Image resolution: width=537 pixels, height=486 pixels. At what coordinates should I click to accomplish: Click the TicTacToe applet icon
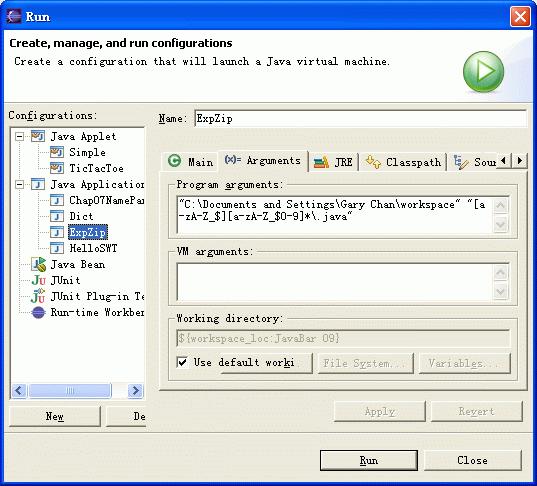pyautogui.click(x=57, y=168)
